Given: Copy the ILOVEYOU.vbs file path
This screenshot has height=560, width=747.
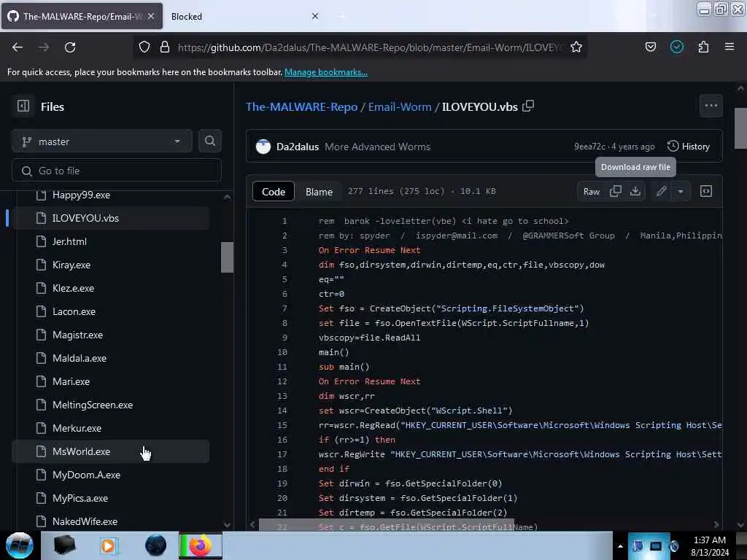Looking at the screenshot, I should tap(528, 106).
